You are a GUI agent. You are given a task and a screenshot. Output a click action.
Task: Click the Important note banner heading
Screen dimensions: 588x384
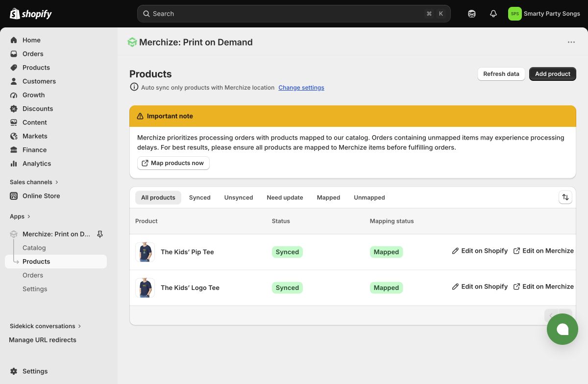(x=170, y=116)
